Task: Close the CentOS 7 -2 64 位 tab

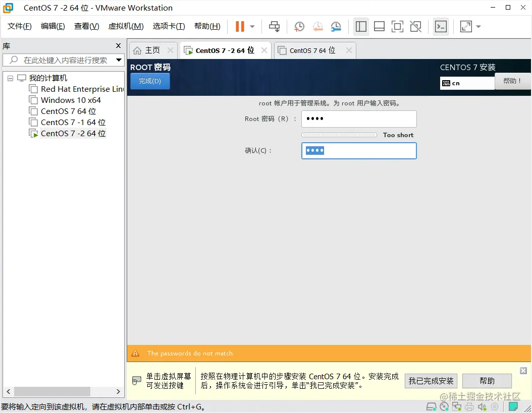Action: [264, 50]
